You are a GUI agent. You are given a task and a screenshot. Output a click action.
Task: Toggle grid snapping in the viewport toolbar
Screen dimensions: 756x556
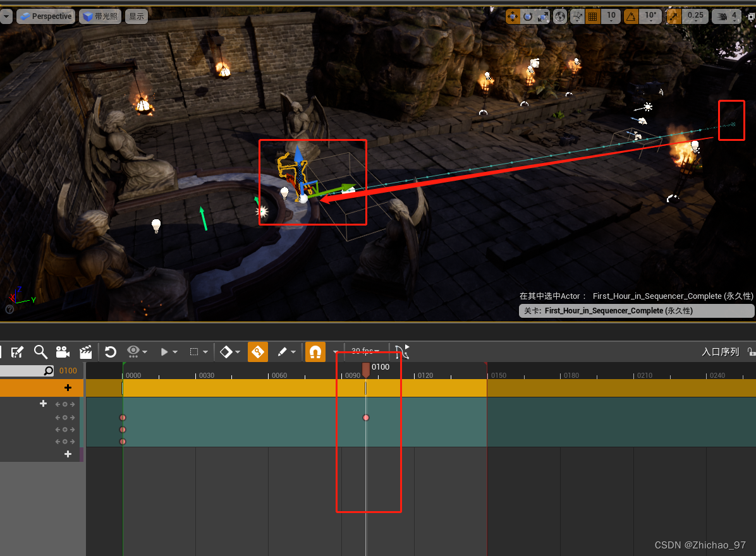click(593, 16)
